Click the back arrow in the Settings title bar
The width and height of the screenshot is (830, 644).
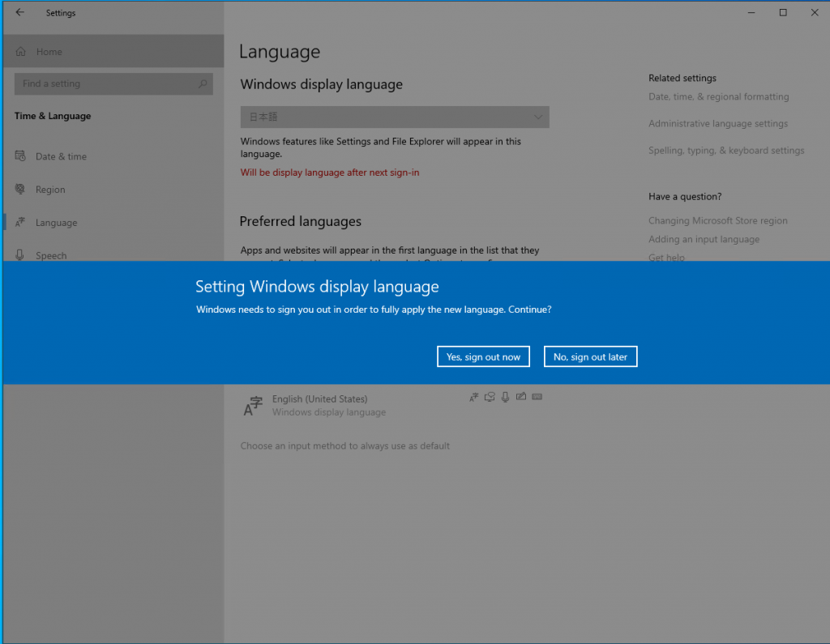pos(20,13)
